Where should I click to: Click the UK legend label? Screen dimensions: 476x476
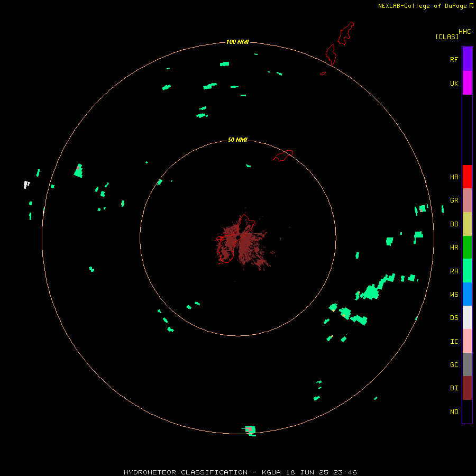coord(454,83)
